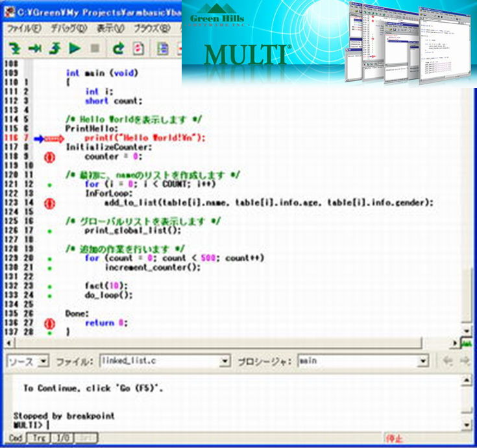Open the プロシージャ main dropdown arrow
Image resolution: width=477 pixels, height=448 pixels.
(x=423, y=361)
